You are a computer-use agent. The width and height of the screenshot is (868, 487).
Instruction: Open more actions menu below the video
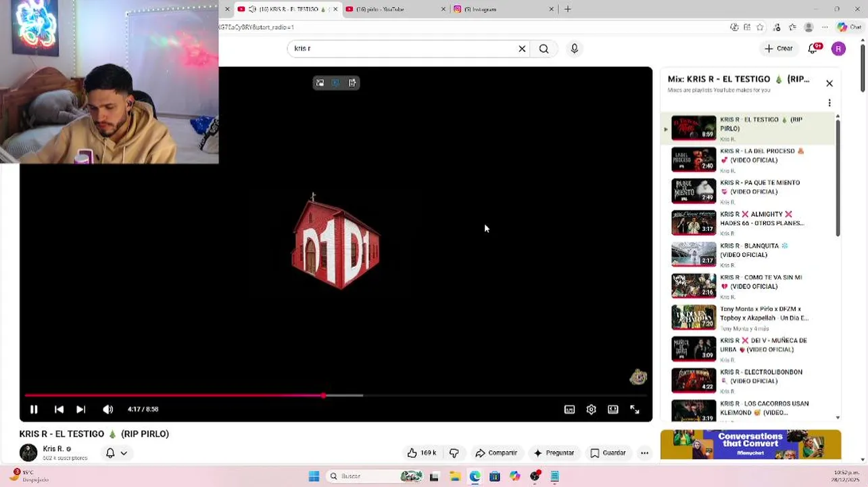click(x=644, y=453)
